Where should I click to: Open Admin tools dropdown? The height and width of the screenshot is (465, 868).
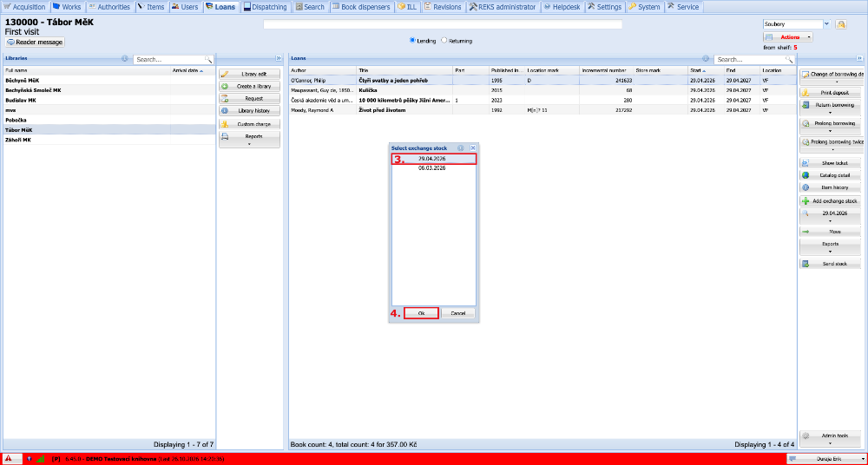click(831, 439)
